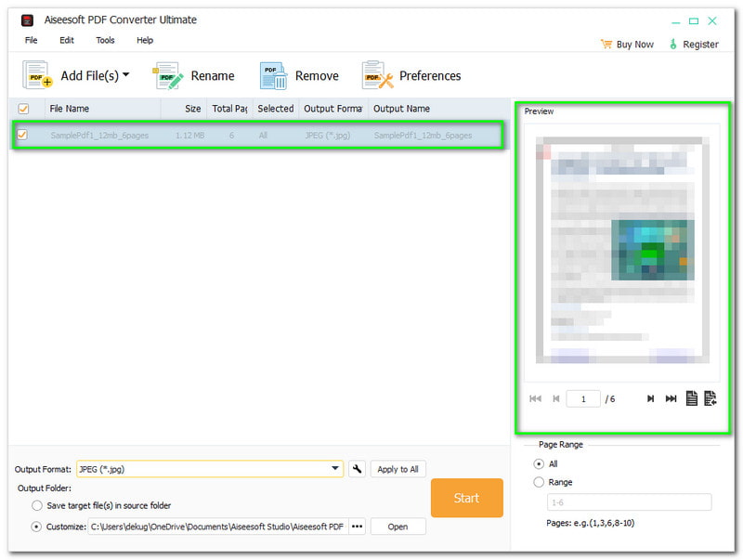Screen dimensions: 743x560
Task: Click the preview page number field
Action: [x=583, y=398]
